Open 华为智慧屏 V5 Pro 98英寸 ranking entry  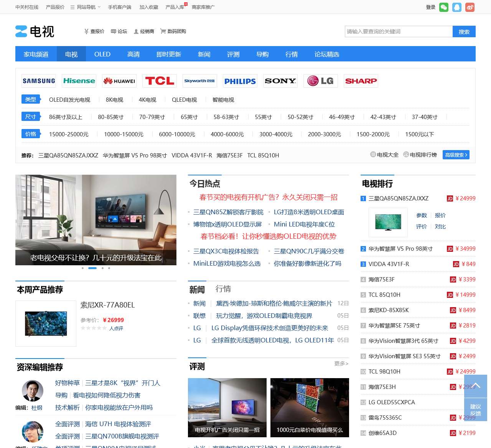pos(400,249)
